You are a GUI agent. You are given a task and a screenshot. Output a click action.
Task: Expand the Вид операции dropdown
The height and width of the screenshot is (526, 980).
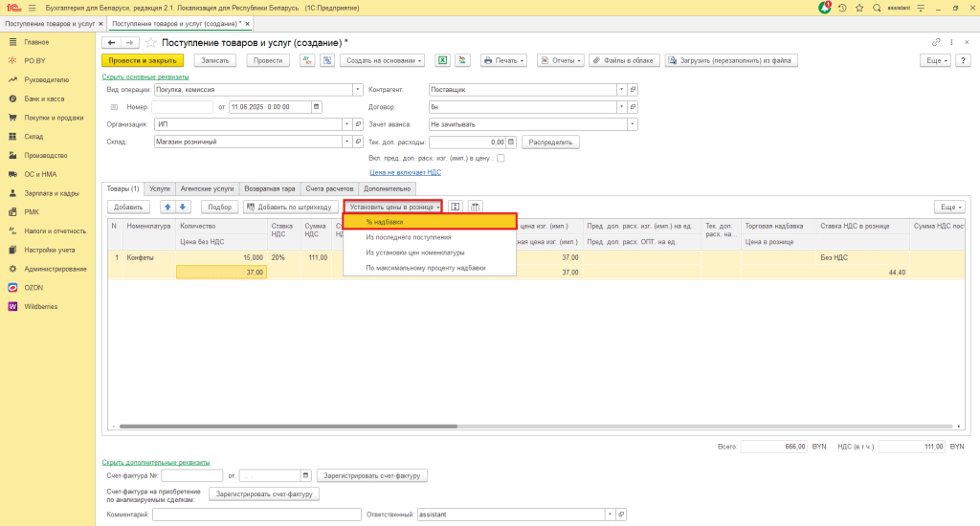pos(358,89)
